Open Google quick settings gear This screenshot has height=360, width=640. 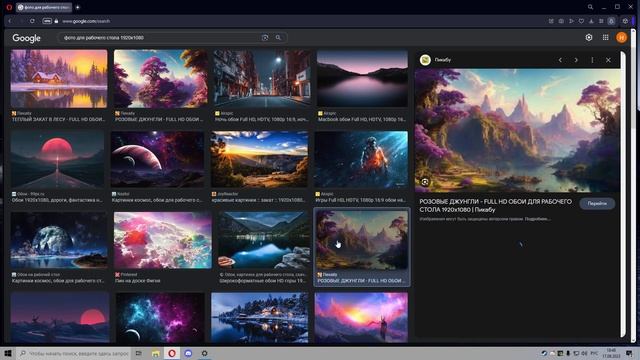589,38
